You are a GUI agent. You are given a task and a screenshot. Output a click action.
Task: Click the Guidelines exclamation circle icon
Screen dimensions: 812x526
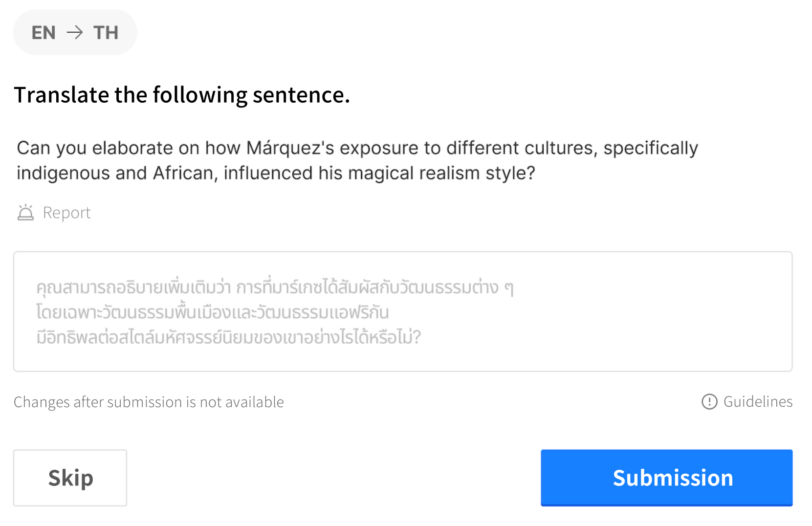pyautogui.click(x=709, y=402)
